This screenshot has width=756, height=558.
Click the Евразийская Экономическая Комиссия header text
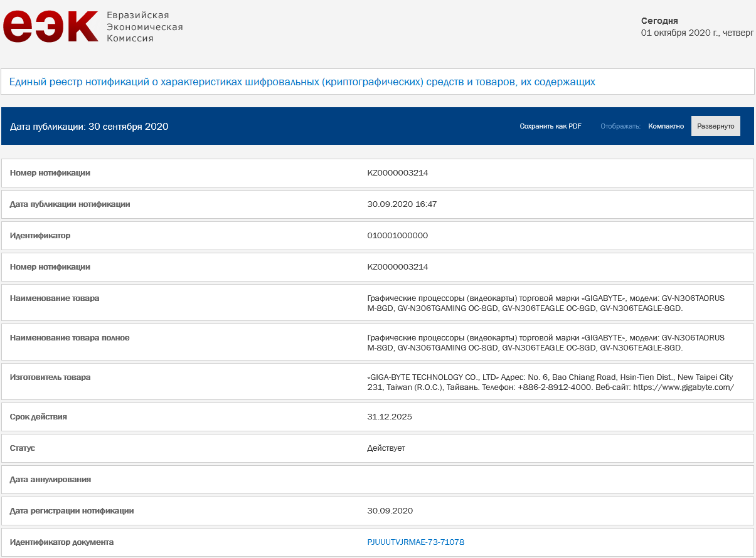tap(145, 26)
